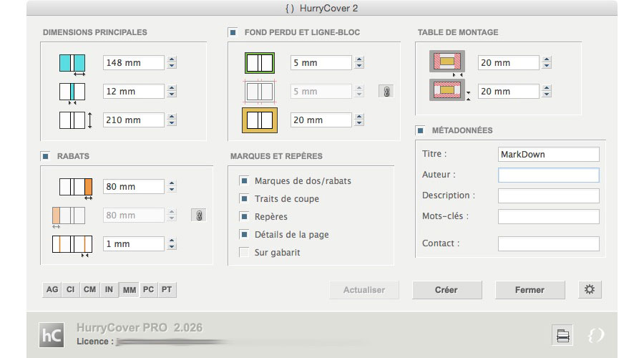Image resolution: width=644 pixels, height=358 pixels.
Task: Select the CI unit tab
Action: click(x=71, y=289)
